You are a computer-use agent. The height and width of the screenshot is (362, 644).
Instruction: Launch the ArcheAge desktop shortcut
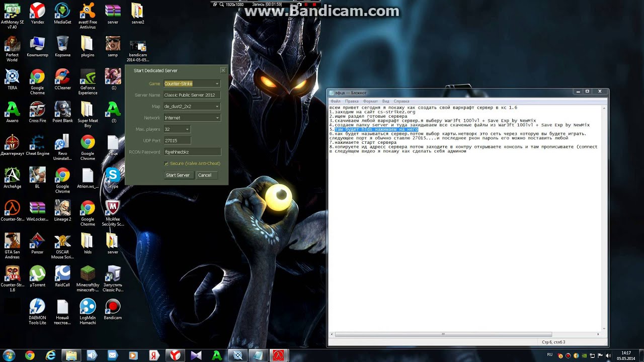[x=12, y=177]
